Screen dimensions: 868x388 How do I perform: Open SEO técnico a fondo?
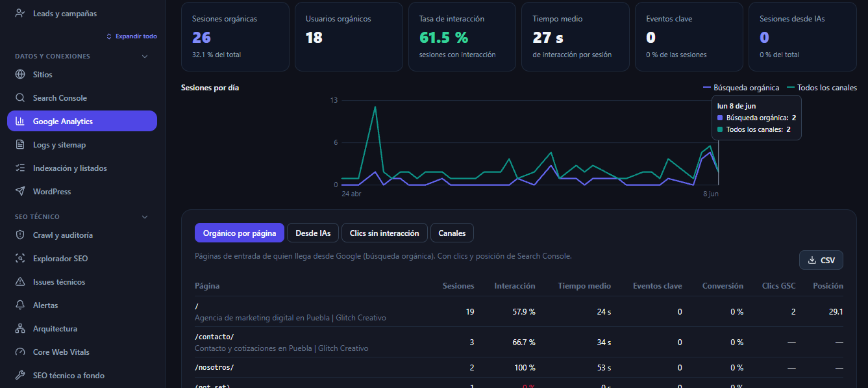pyautogui.click(x=82, y=375)
